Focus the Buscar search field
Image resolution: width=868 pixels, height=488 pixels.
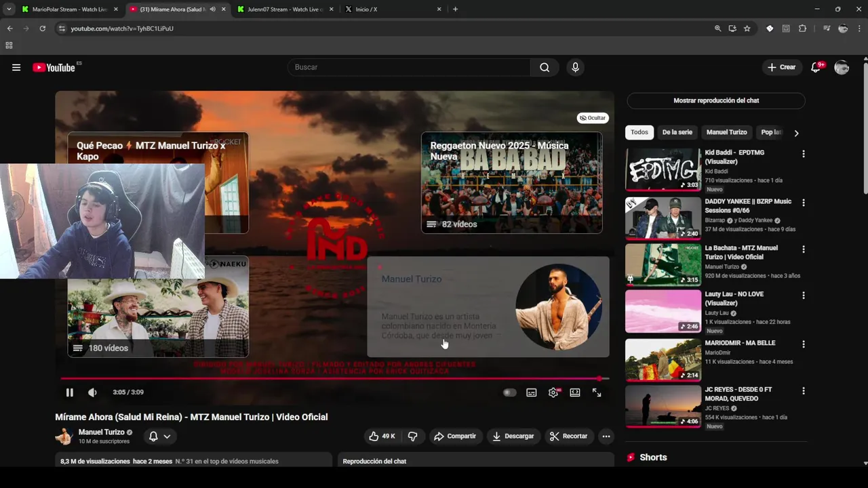409,67
